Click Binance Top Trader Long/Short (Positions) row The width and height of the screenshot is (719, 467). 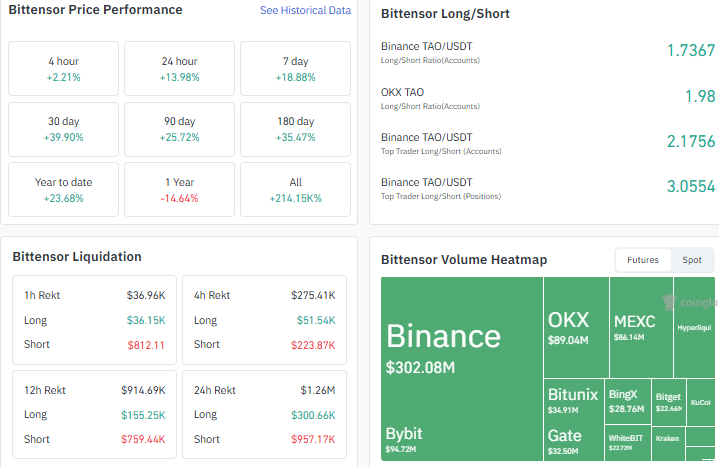coord(548,188)
